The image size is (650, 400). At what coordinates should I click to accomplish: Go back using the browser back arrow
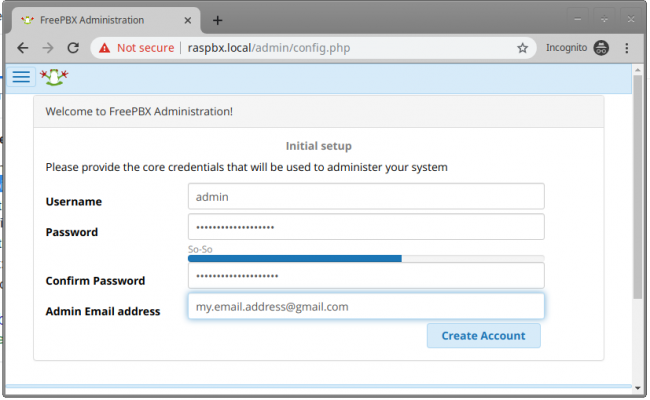tap(23, 48)
